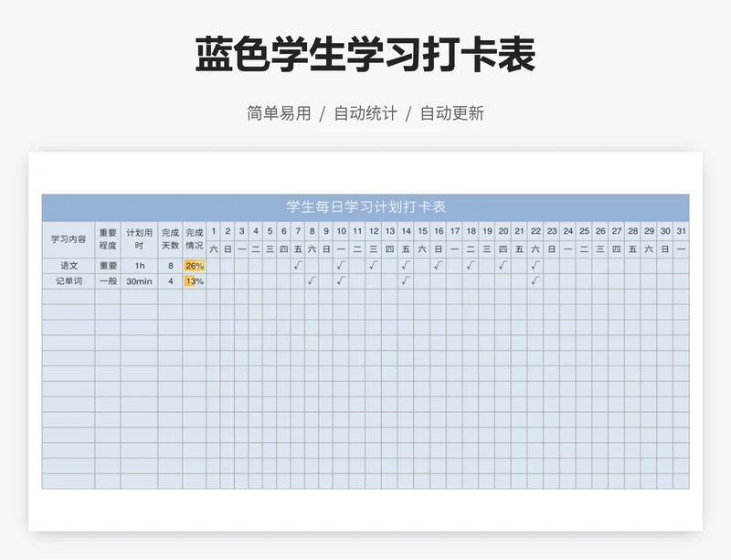Click empty 语文 cell under day 1
731x560 pixels.
click(214, 266)
